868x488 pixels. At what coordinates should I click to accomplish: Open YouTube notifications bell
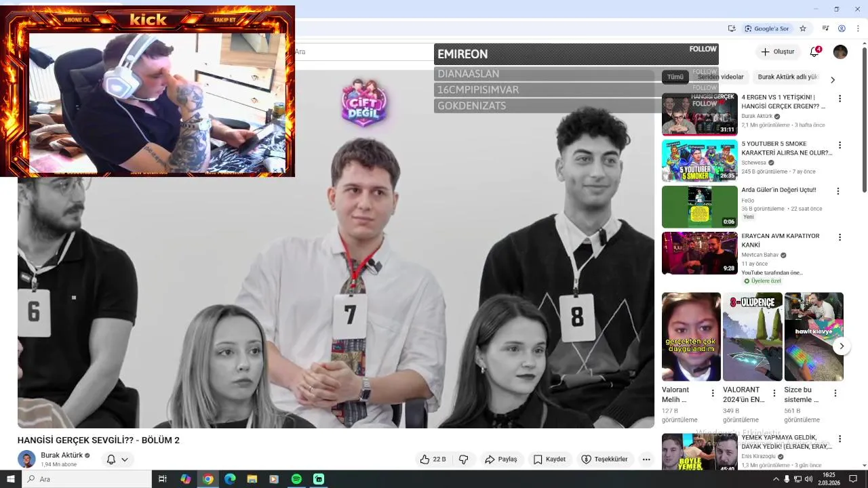tap(815, 52)
